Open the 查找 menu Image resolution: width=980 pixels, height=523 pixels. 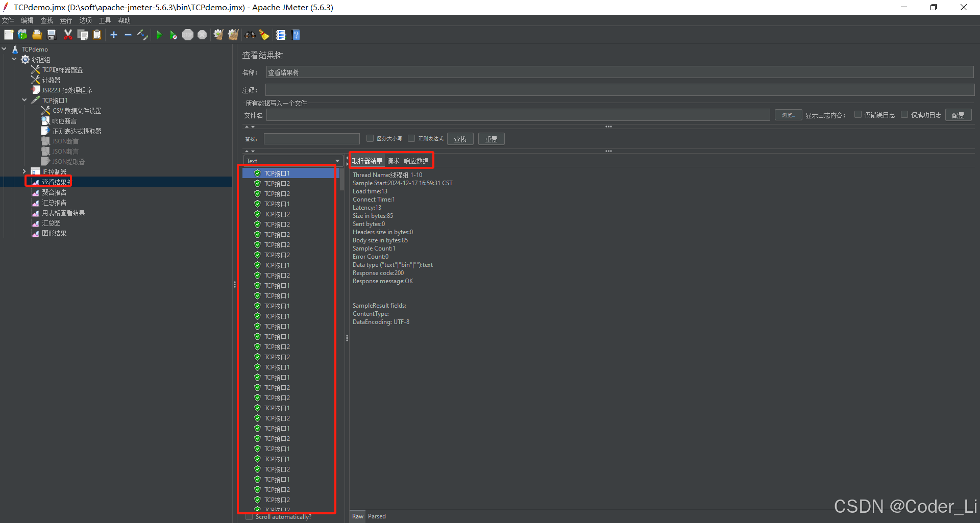point(46,20)
